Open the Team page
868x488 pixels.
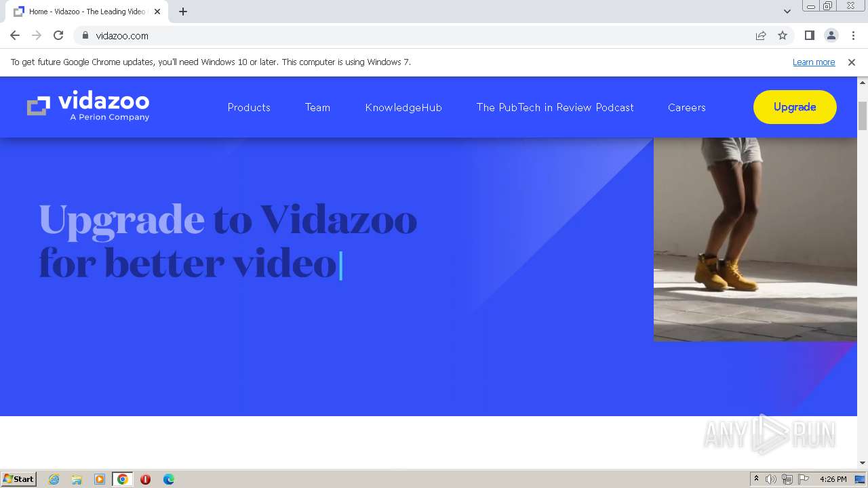point(317,107)
